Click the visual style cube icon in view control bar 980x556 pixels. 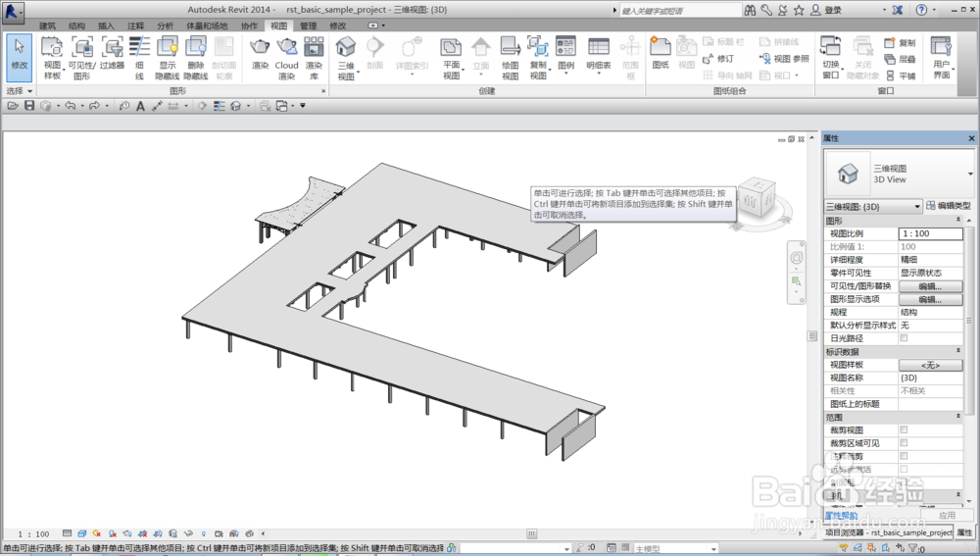(82, 533)
